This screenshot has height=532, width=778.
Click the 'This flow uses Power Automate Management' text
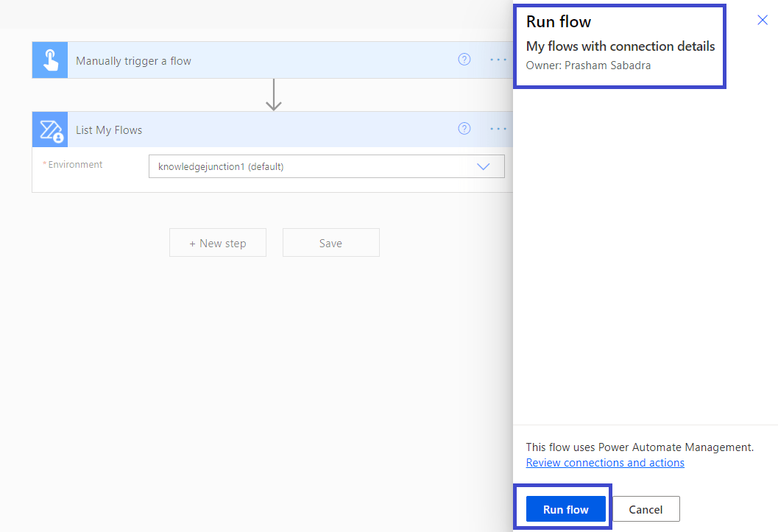pyautogui.click(x=640, y=447)
